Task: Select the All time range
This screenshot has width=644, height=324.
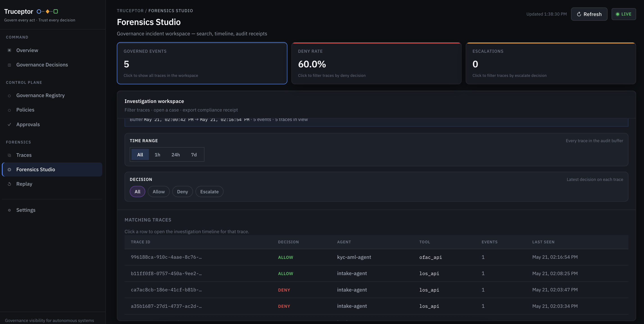Action: coord(140,155)
